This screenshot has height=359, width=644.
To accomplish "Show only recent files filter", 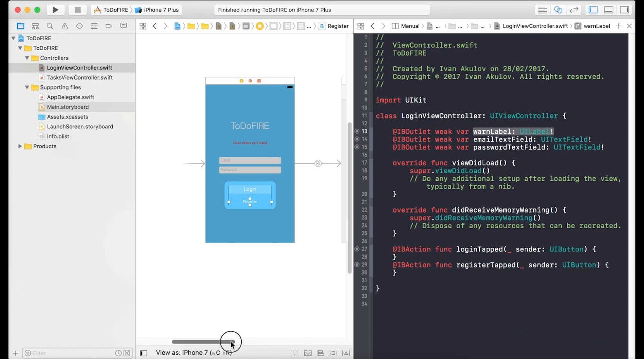I will 118,353.
